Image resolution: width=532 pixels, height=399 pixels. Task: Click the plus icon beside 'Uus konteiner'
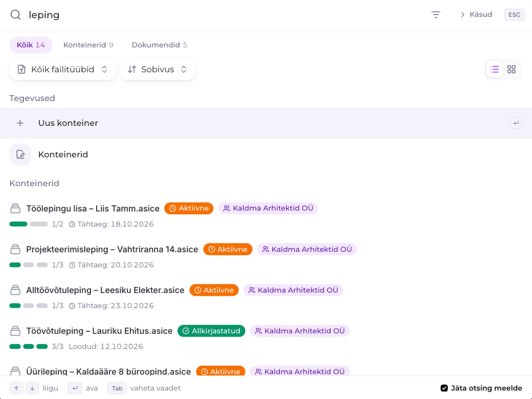point(20,123)
